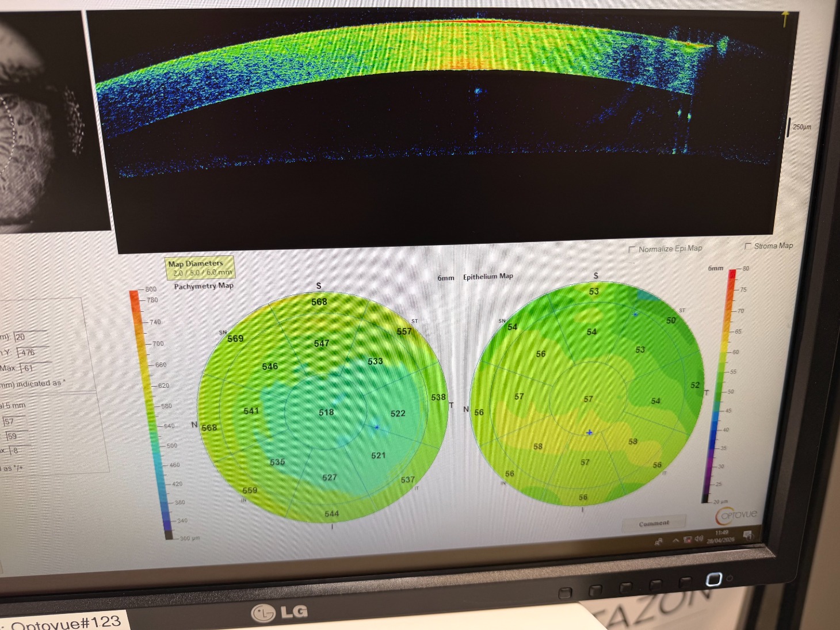Click the central 518 zone on pachymetry map
Image resolution: width=840 pixels, height=630 pixels.
click(326, 413)
